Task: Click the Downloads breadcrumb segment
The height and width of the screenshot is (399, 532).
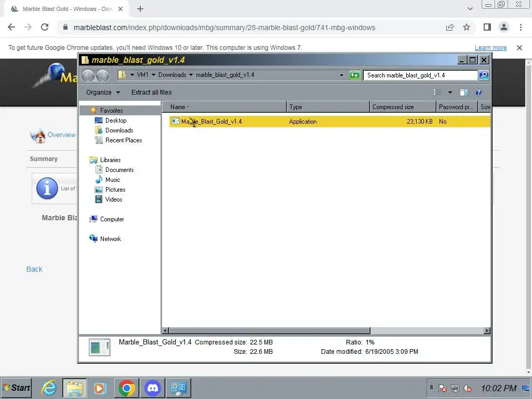Action: pos(172,75)
